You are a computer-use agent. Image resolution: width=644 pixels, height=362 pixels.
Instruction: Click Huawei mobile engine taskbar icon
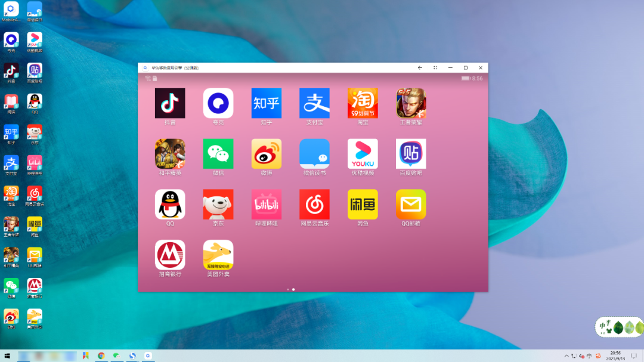(x=148, y=356)
